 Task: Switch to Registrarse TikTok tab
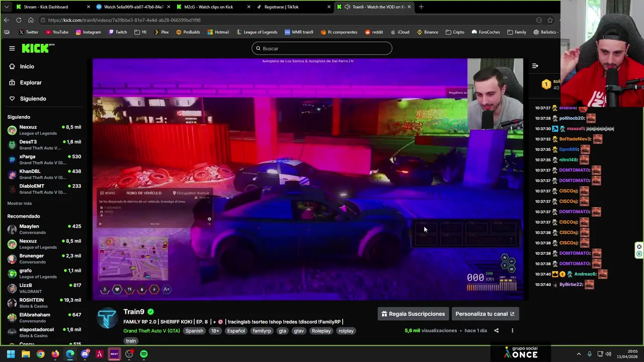tap(293, 7)
